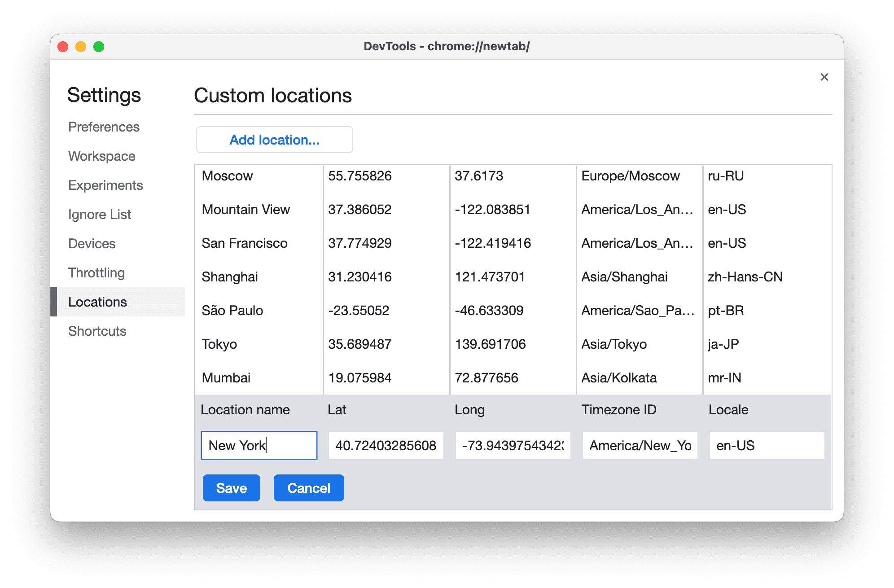Click Add location to create new entry
This screenshot has width=894, height=588.
point(273,139)
